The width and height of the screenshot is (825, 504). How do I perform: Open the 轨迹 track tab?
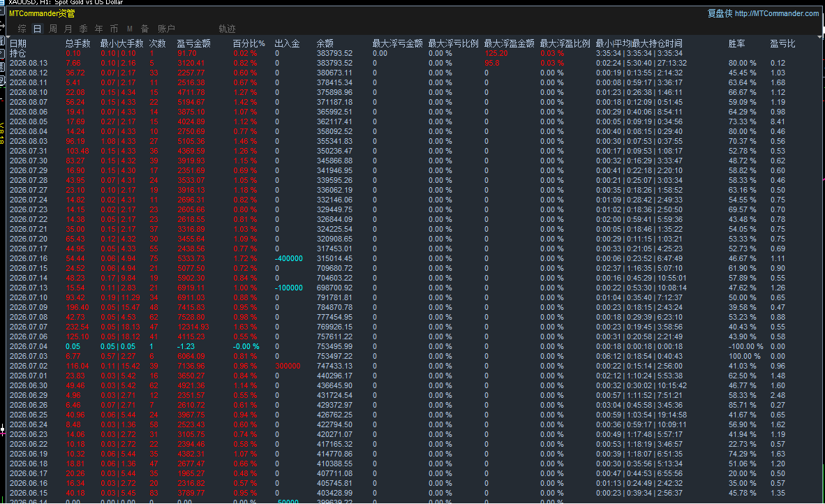[x=228, y=29]
